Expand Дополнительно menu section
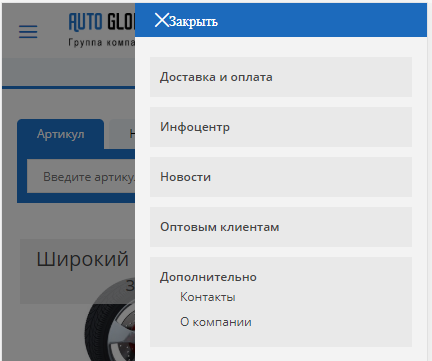Image resolution: width=432 pixels, height=361 pixels. pos(208,277)
